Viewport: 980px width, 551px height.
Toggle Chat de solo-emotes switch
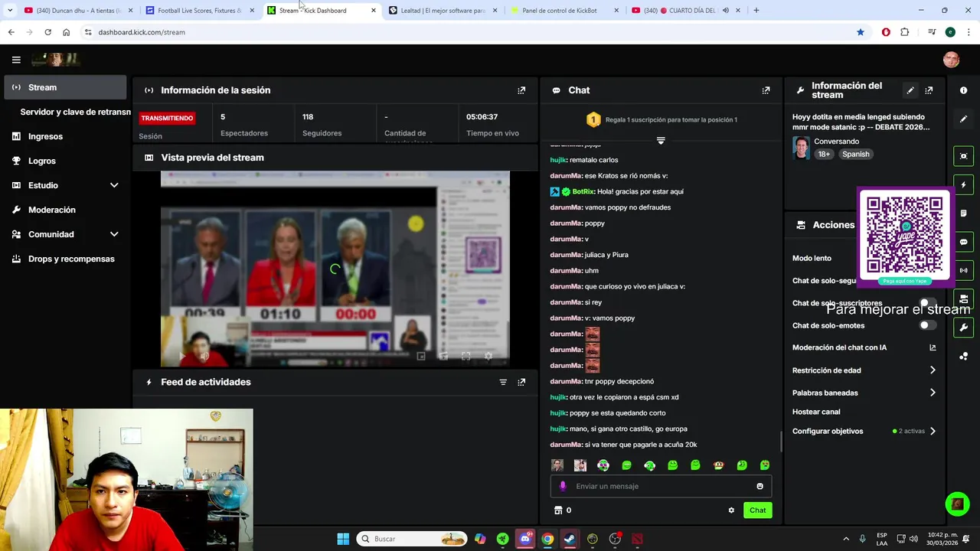coord(926,325)
